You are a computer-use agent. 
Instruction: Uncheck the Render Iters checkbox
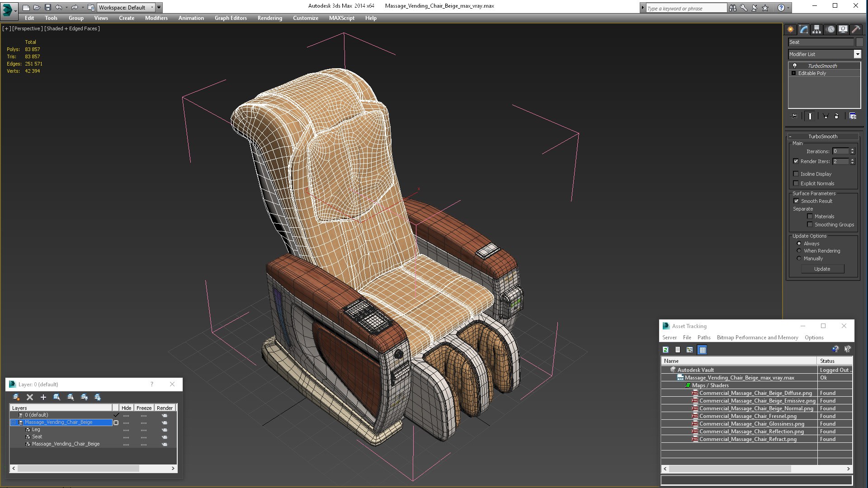796,161
